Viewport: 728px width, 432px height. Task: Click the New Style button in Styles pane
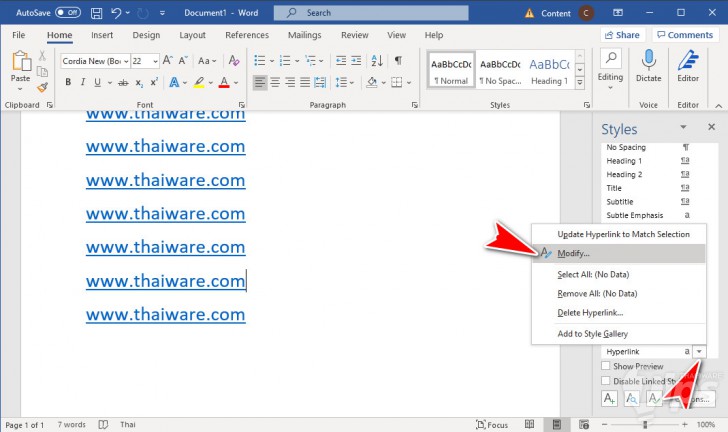coord(609,399)
